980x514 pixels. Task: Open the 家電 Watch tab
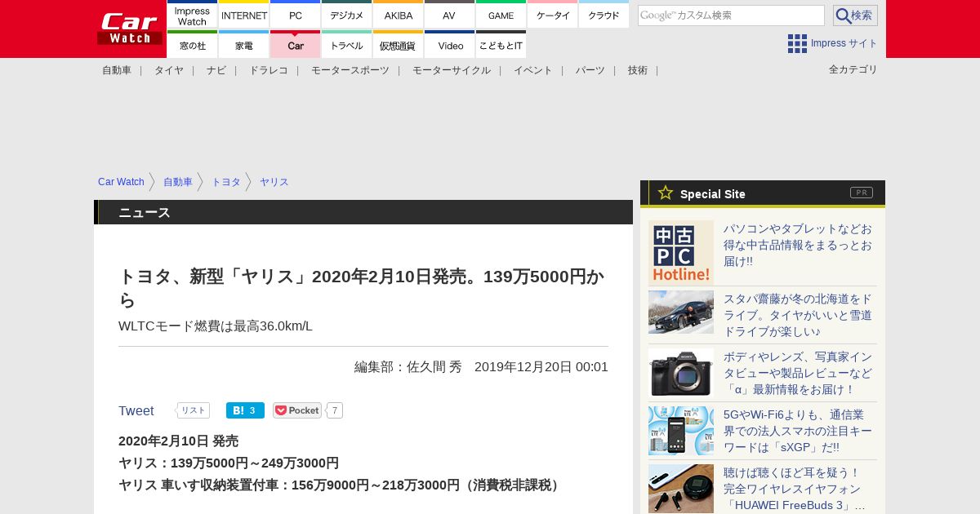tap(243, 44)
